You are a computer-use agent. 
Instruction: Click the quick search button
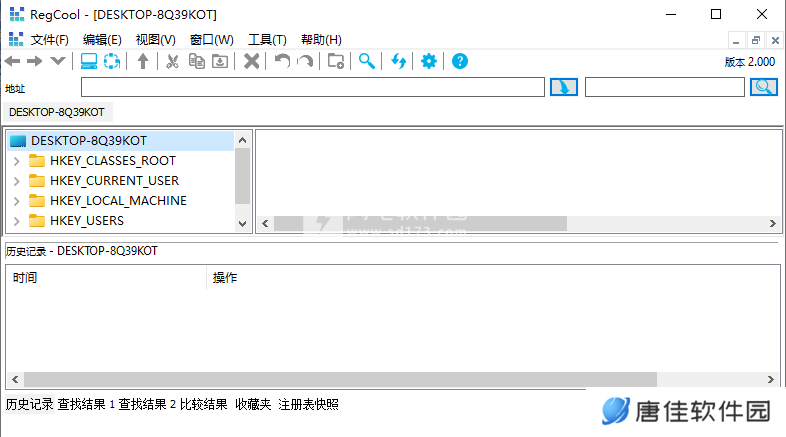point(763,87)
